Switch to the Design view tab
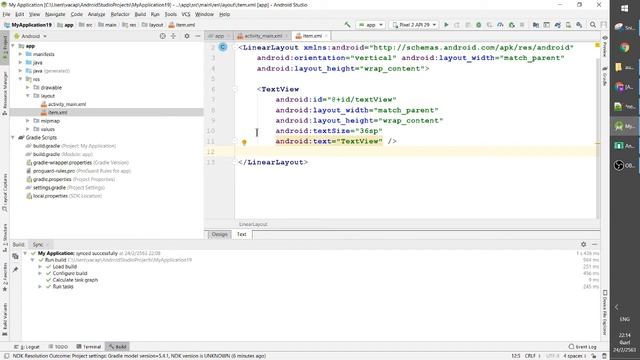 219,234
